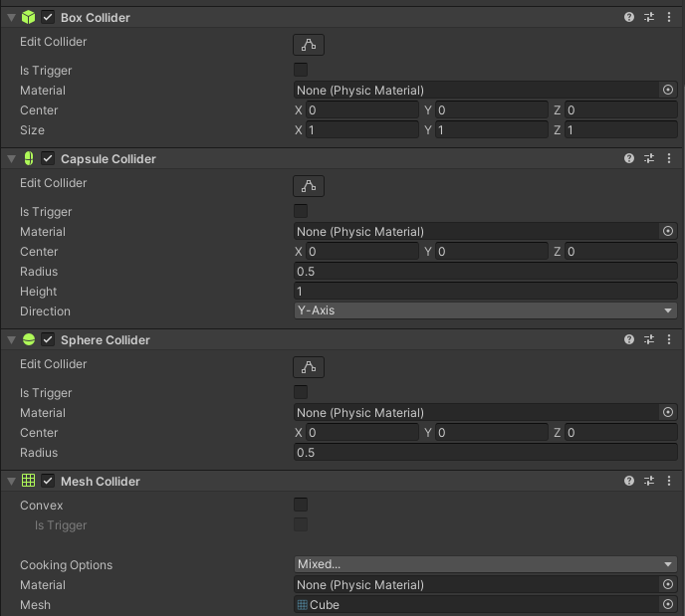Click Capsule Collider Radius field
This screenshot has height=616, width=685.
coord(485,271)
